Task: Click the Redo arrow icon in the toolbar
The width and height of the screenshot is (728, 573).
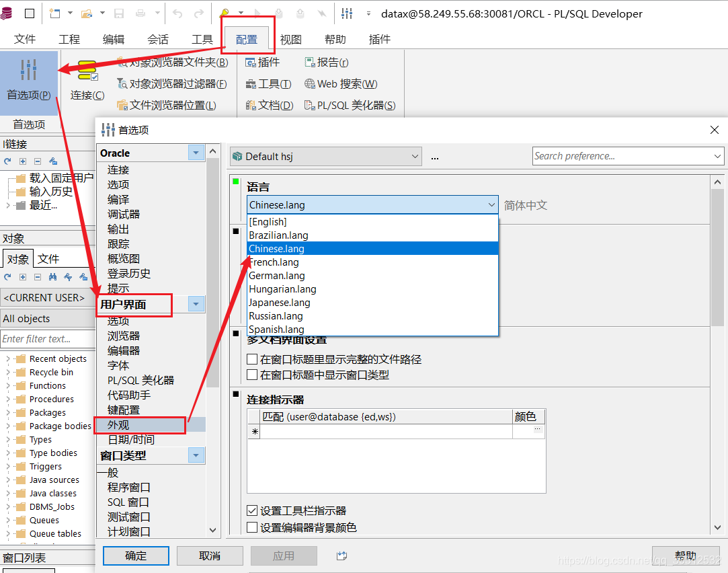Action: click(x=199, y=12)
